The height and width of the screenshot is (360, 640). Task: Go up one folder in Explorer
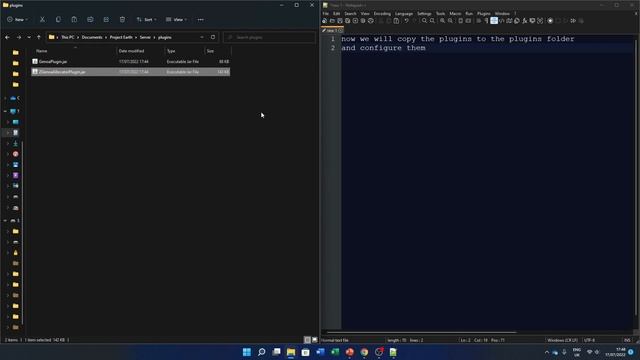[x=39, y=37]
